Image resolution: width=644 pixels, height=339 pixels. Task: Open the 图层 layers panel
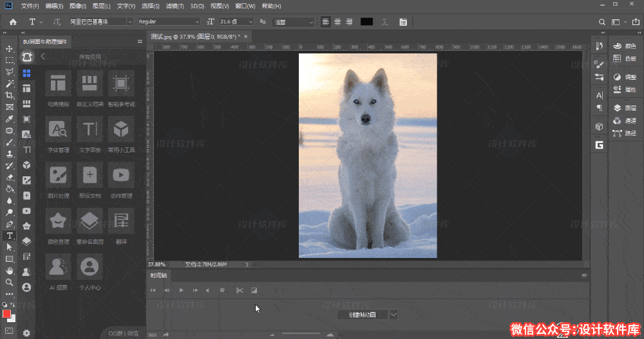pyautogui.click(x=625, y=108)
